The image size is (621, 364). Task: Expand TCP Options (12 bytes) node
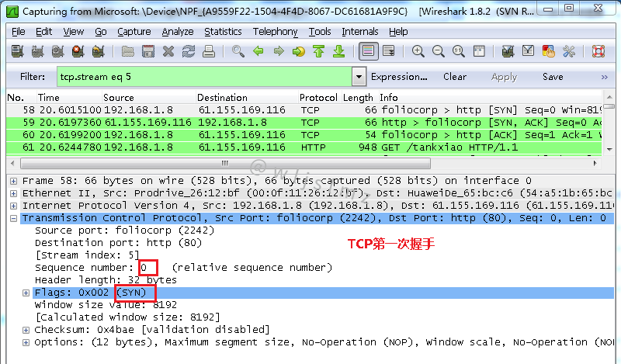26,342
